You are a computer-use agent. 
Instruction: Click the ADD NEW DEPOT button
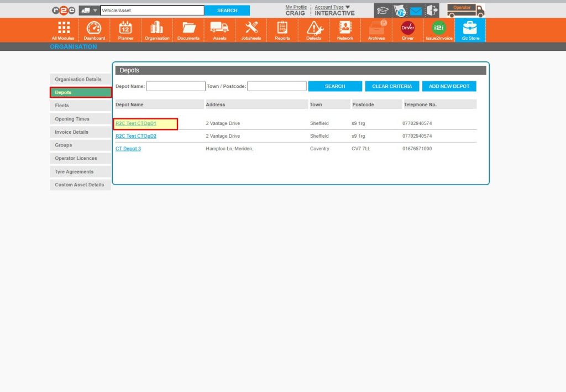pos(449,86)
